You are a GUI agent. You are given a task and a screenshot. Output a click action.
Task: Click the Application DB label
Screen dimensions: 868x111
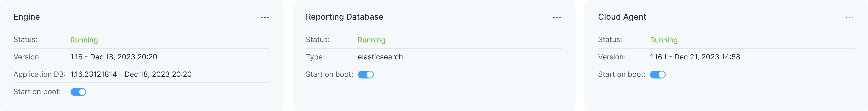coord(39,74)
